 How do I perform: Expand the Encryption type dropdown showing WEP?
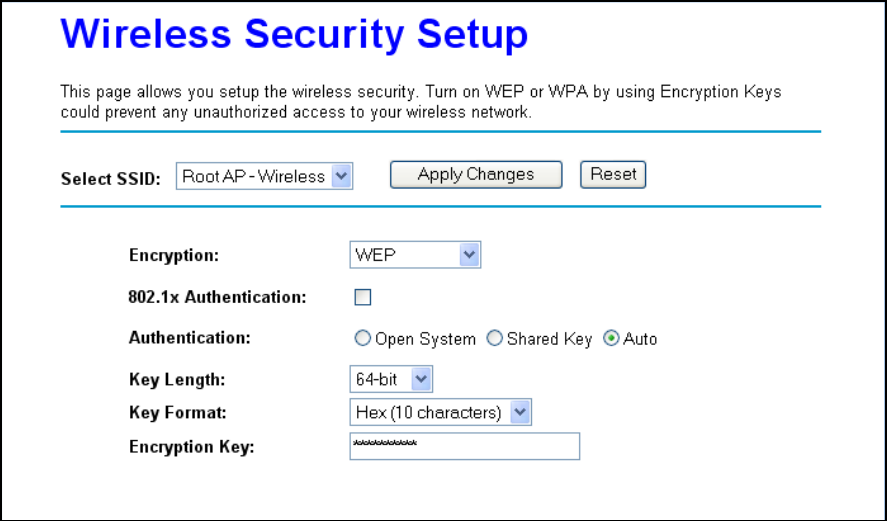415,255
